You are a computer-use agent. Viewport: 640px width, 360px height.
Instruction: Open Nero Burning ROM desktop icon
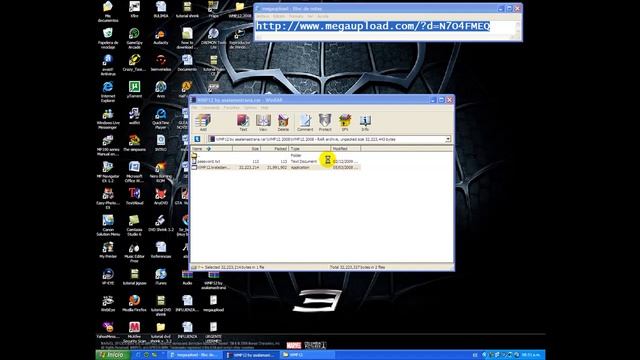pyautogui.click(x=161, y=172)
